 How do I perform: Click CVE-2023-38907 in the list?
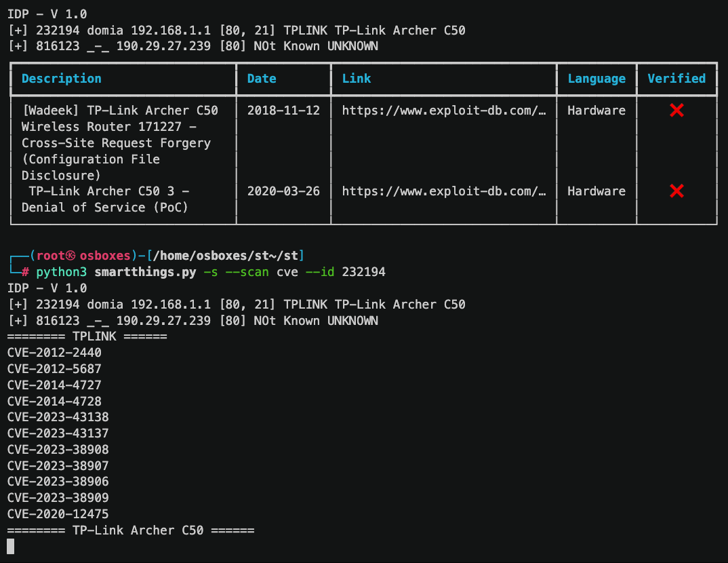click(x=58, y=466)
